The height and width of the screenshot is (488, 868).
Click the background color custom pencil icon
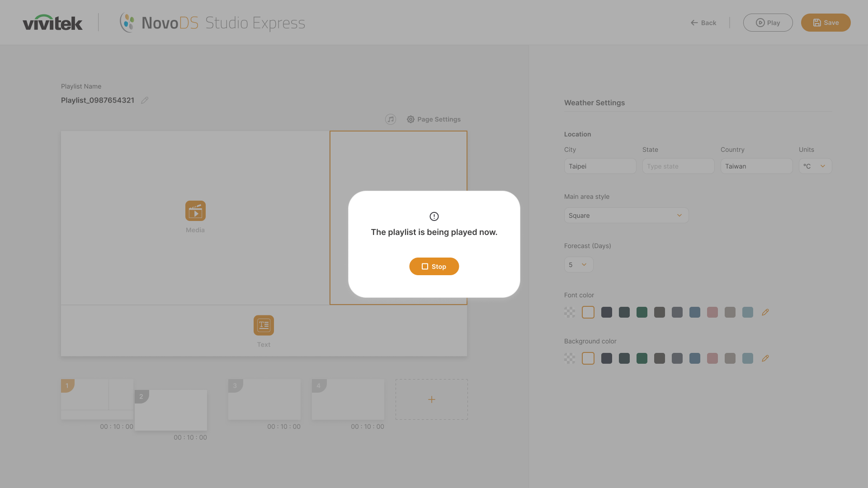(x=765, y=358)
